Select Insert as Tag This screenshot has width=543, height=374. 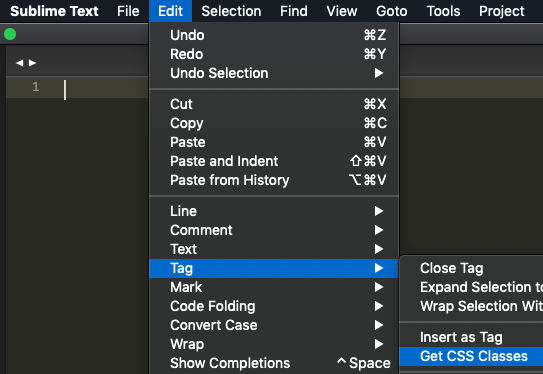(x=471, y=337)
